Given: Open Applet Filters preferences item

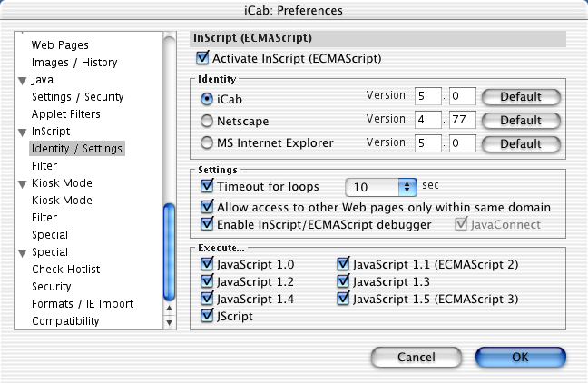Looking at the screenshot, I should coord(66,114).
